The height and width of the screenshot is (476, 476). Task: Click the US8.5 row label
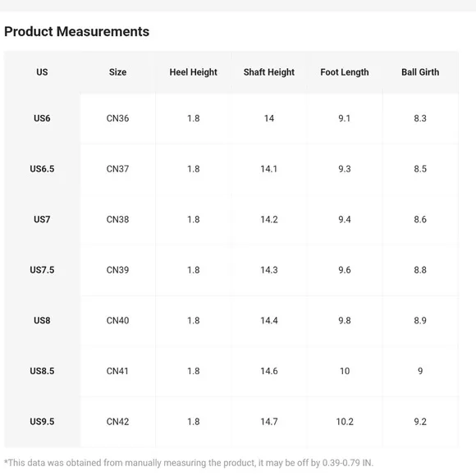coord(42,371)
